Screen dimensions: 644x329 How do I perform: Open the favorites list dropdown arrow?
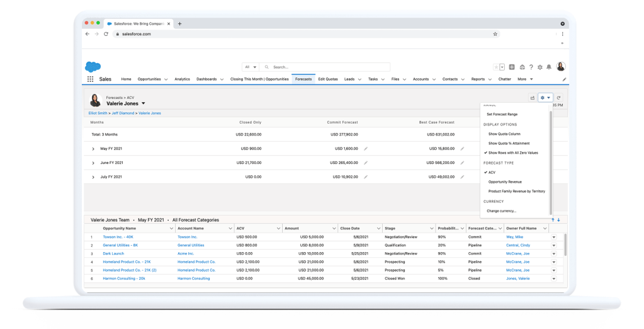click(502, 67)
